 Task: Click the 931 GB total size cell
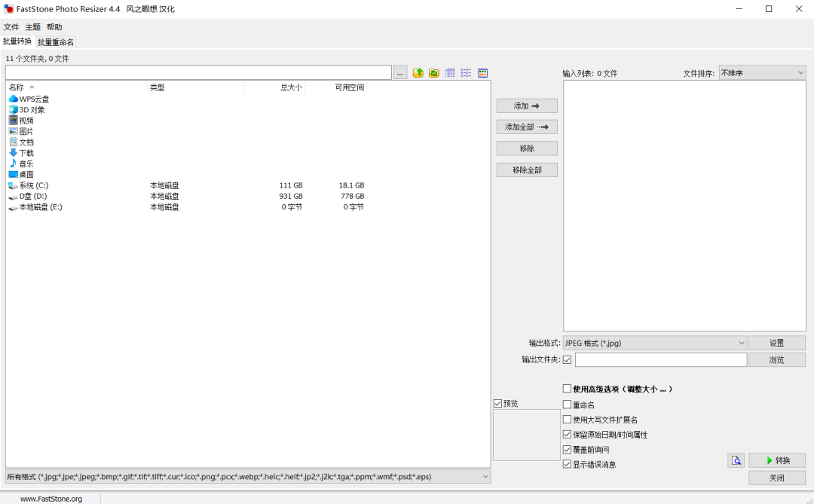click(x=291, y=196)
